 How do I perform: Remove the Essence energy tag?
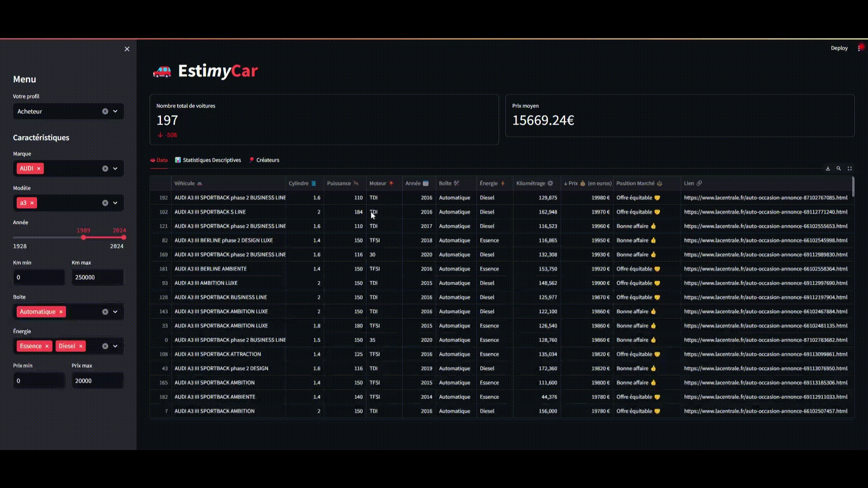47,346
